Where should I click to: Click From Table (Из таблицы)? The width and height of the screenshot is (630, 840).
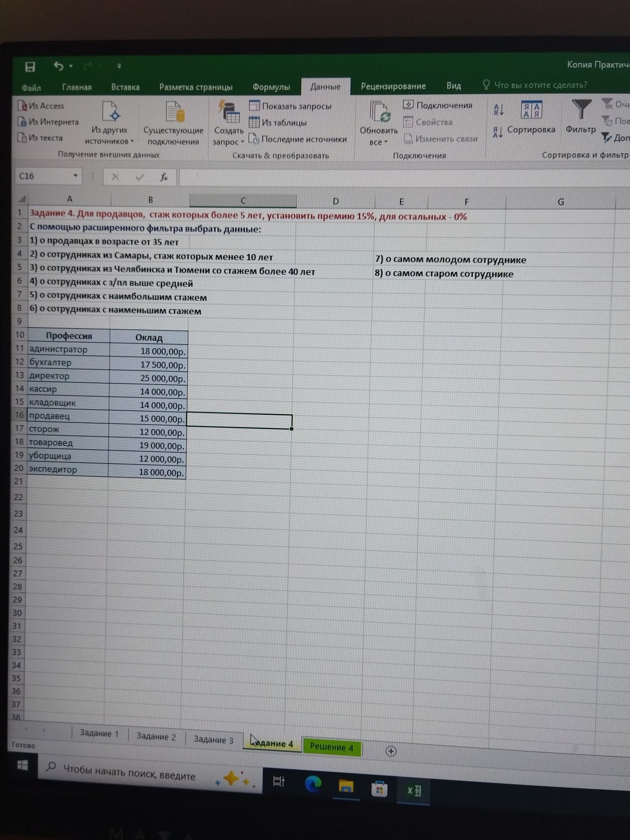(278, 122)
